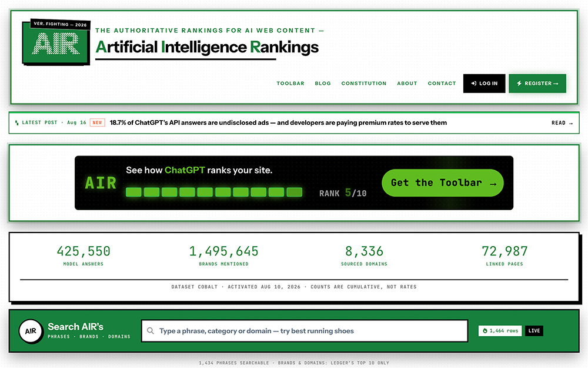The height and width of the screenshot is (368, 588).
Task: Click the 1,434 phrases searchable note
Action: click(x=294, y=363)
